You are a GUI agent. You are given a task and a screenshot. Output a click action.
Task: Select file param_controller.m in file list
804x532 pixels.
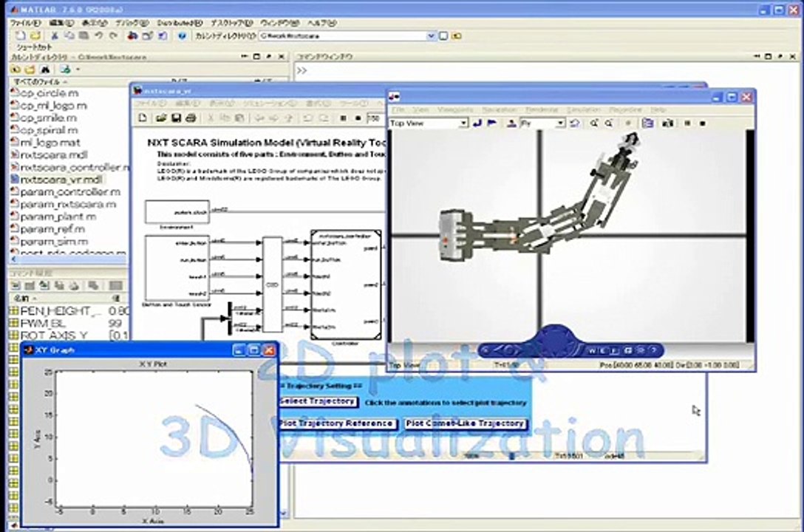[66, 191]
